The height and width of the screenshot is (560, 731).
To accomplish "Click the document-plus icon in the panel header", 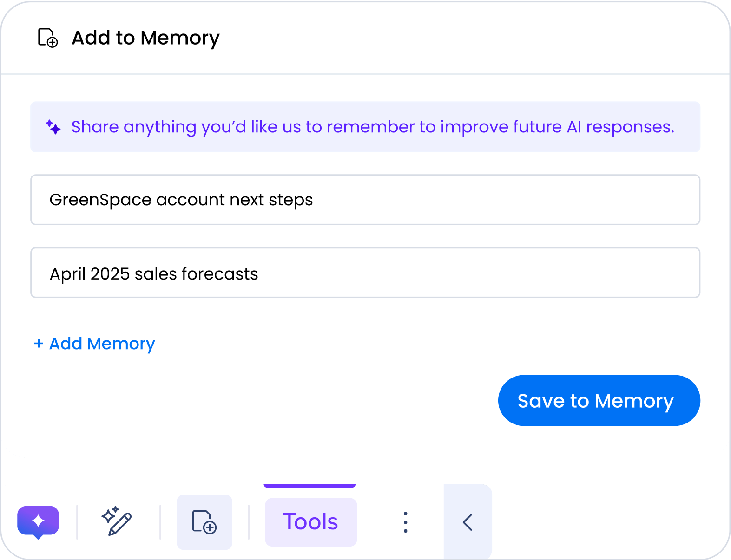I will pos(47,38).
